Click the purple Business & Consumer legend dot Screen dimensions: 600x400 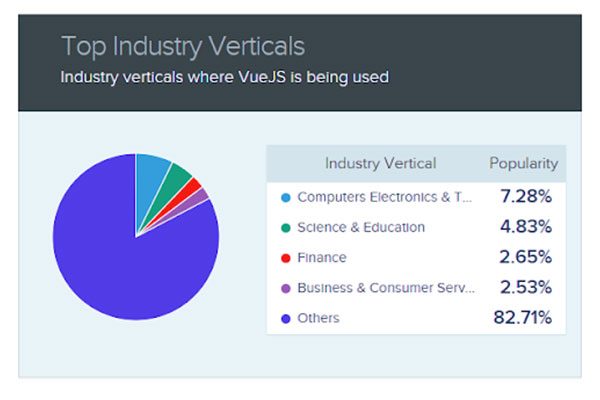coord(286,288)
